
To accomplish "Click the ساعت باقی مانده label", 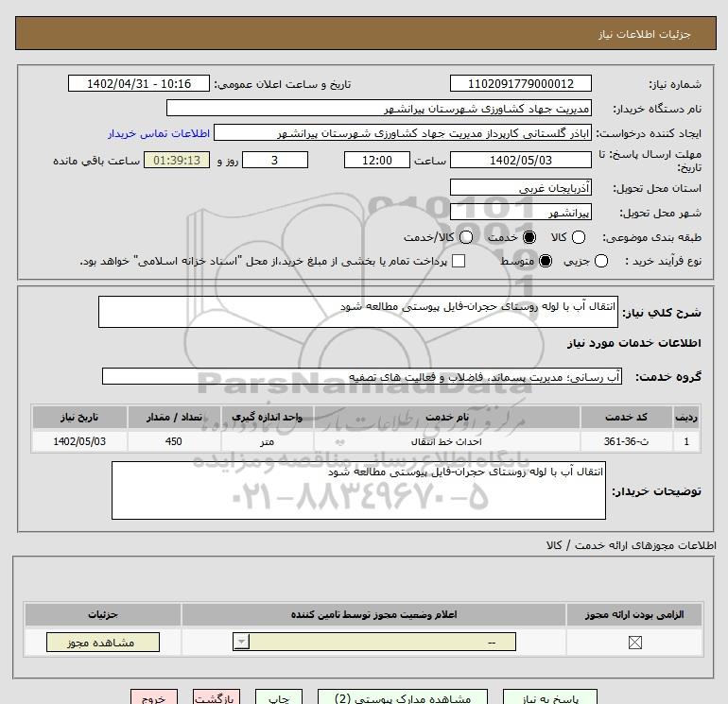I will point(96,161).
